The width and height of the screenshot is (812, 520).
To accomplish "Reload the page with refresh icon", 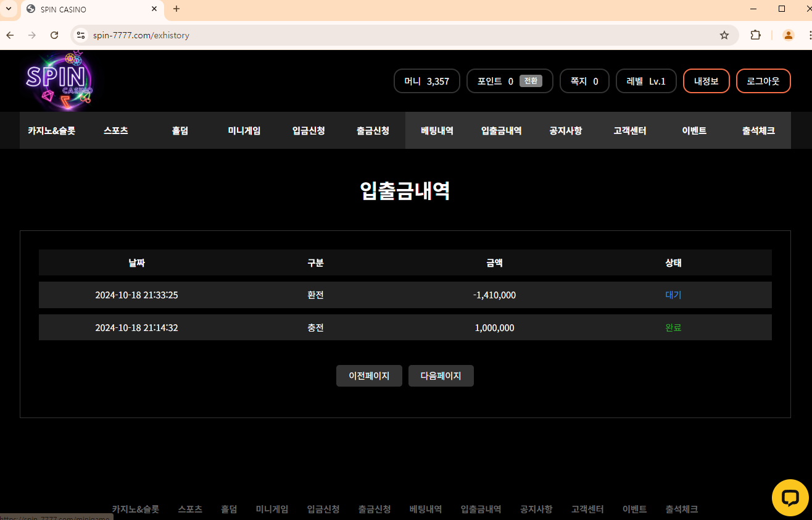I will point(54,35).
